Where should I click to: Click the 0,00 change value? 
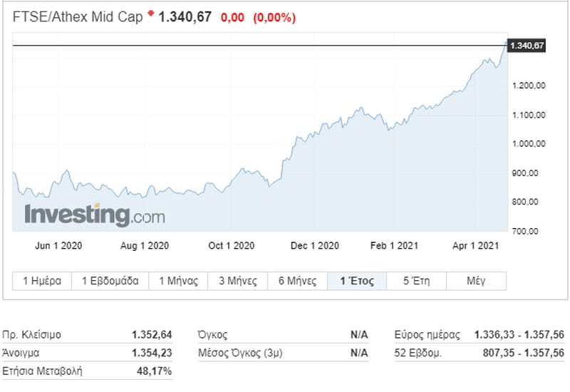pos(233,17)
